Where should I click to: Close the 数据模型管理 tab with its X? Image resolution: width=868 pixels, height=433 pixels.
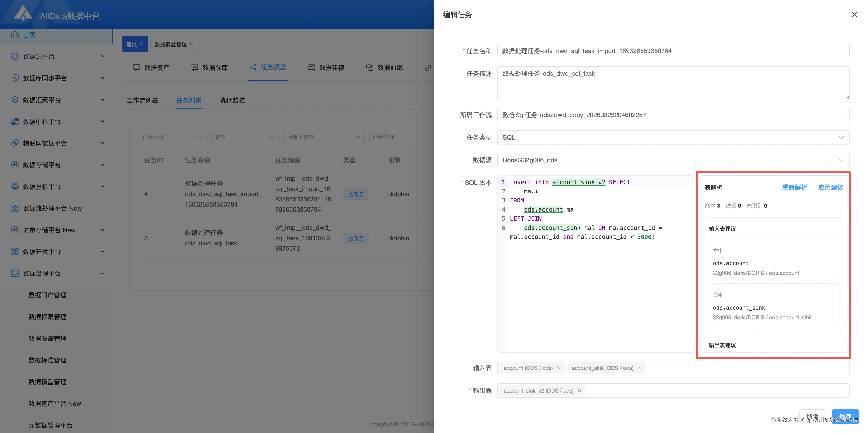(191, 44)
